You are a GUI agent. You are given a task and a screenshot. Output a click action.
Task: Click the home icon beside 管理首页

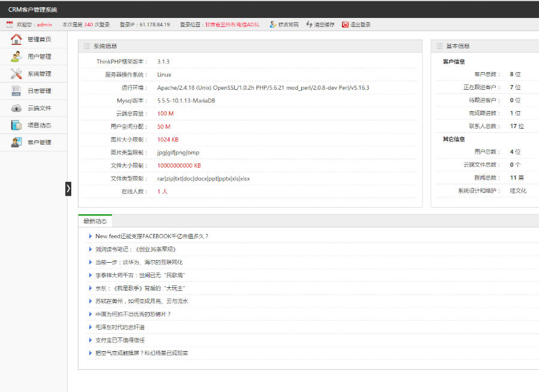tap(16, 39)
